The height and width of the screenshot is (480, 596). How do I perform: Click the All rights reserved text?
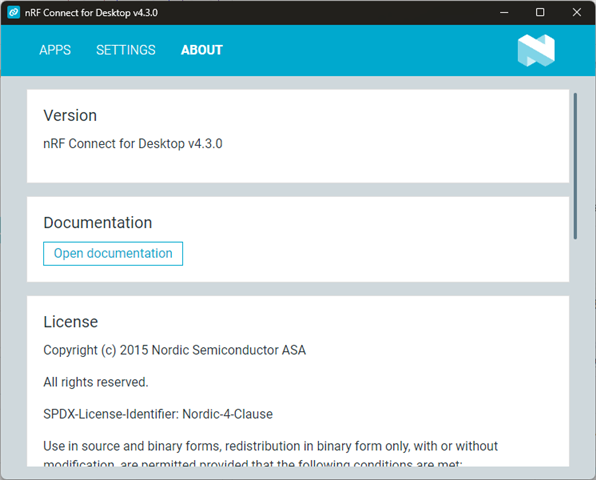(x=96, y=382)
